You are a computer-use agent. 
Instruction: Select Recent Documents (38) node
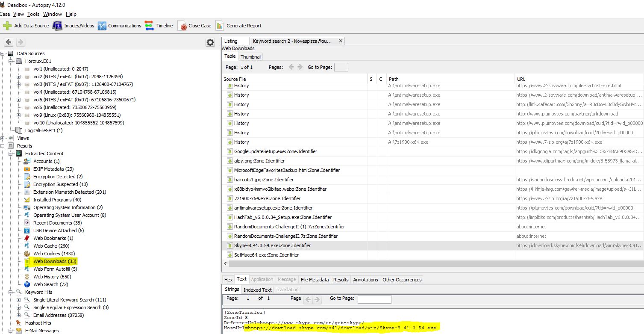[57, 223]
